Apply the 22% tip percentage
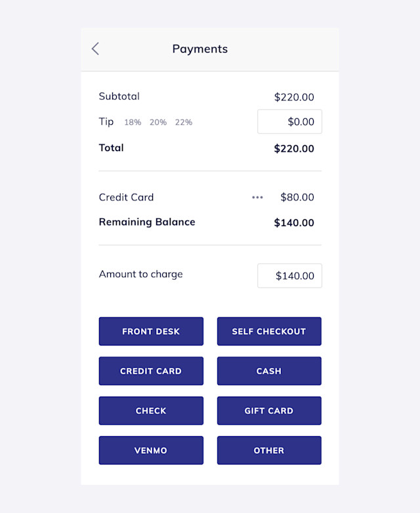Screen dimensions: 420x513 point(184,122)
